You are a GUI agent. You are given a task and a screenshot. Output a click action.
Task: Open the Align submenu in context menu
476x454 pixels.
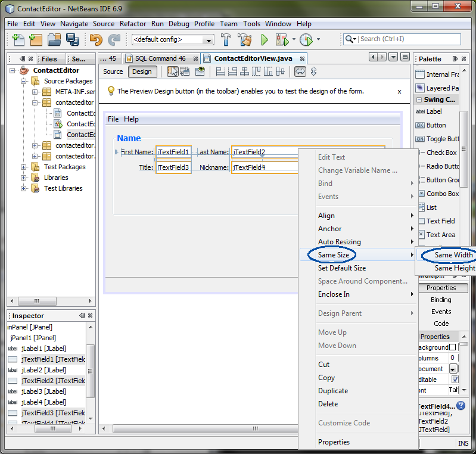point(357,216)
